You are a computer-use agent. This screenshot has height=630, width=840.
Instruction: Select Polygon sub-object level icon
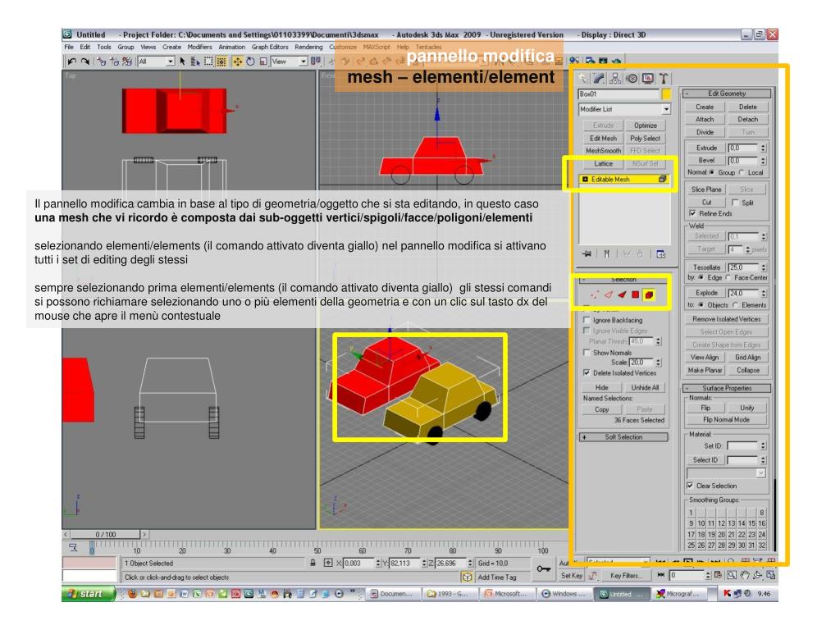tap(636, 294)
